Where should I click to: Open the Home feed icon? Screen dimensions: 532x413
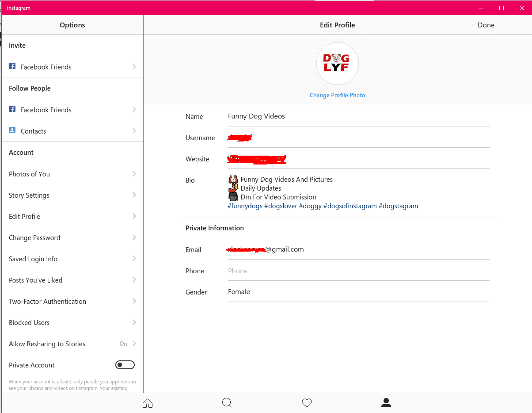[147, 403]
